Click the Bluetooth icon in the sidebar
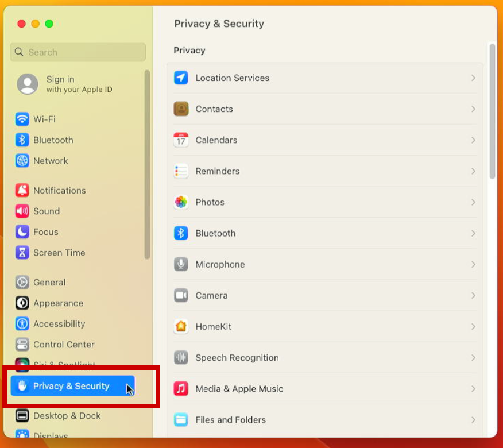This screenshot has width=503, height=448. [x=22, y=140]
